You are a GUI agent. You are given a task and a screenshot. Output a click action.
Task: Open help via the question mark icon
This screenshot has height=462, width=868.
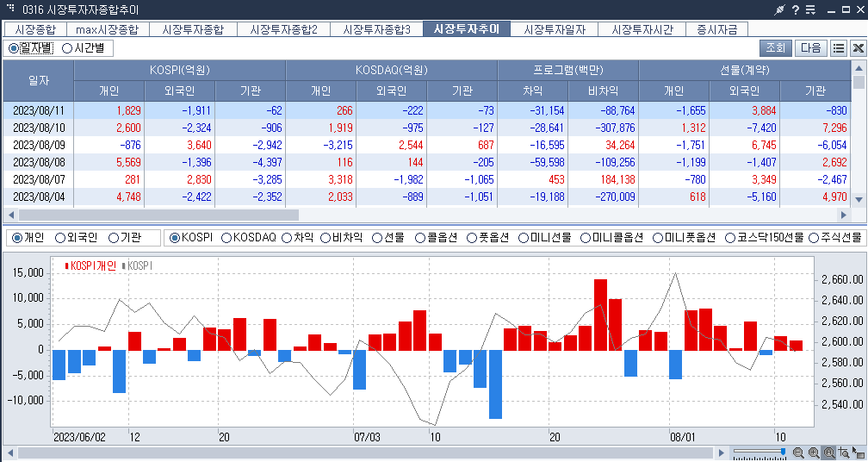click(796, 9)
